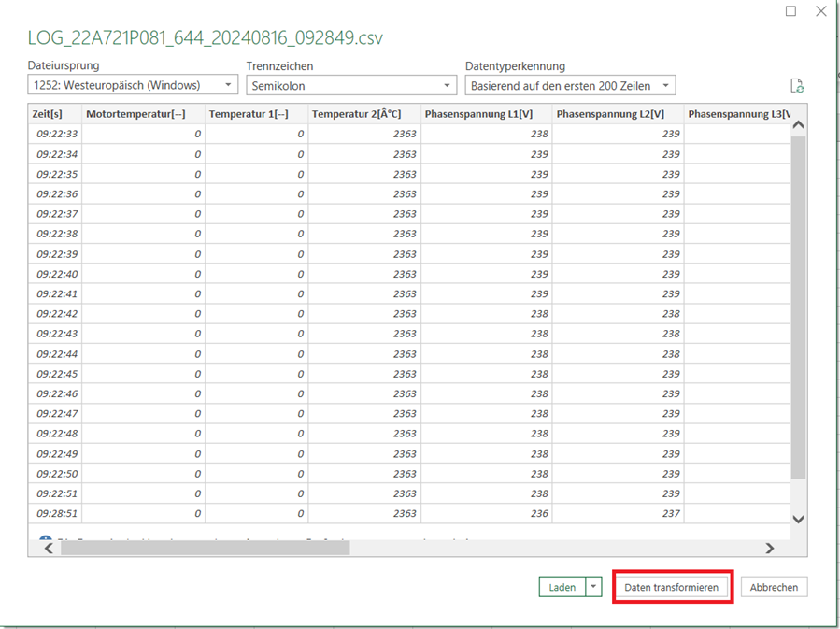Click the vertical scrollbar thumb
840x629 pixels.
tap(798, 299)
